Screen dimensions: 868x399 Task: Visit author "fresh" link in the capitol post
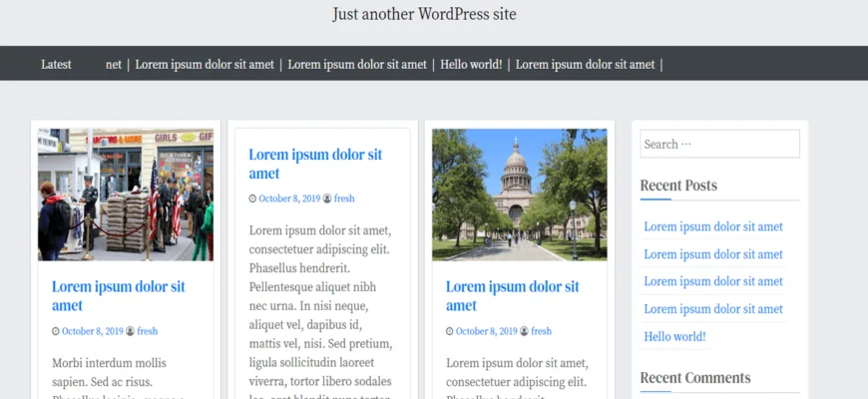pos(541,331)
